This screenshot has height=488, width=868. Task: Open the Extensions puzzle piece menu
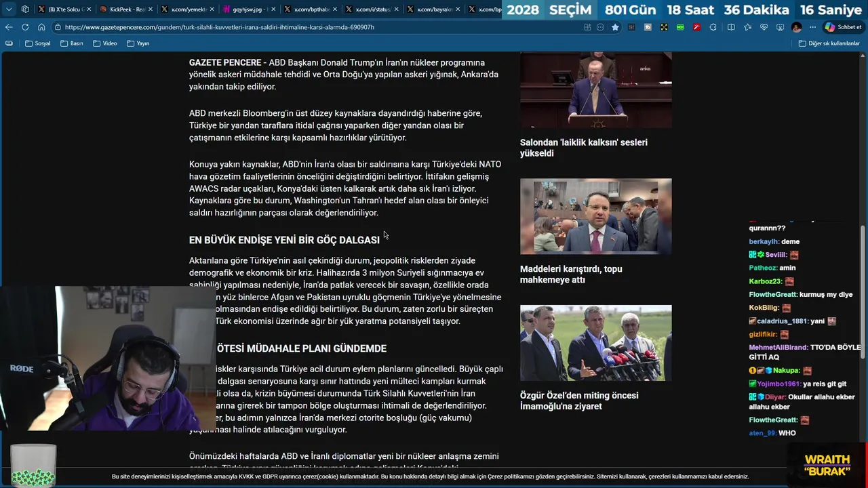coord(713,27)
